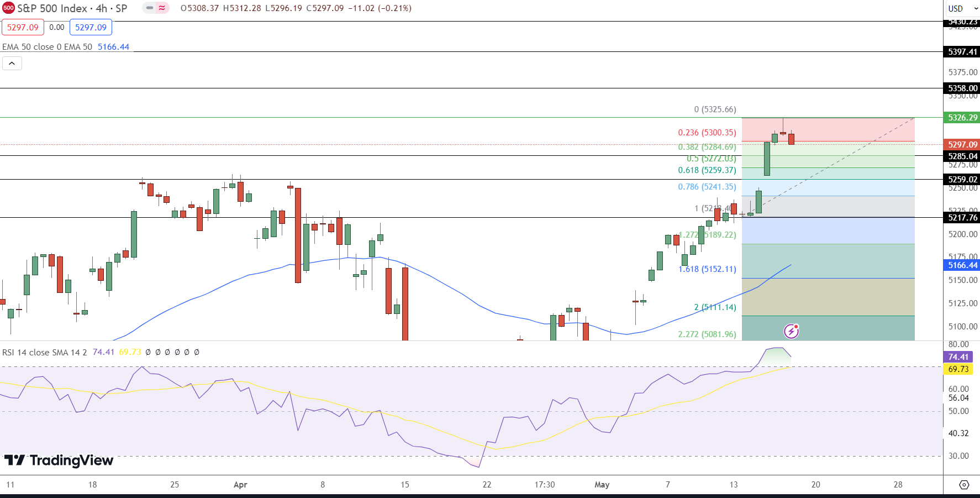This screenshot has width=980, height=498.
Task: Toggle the last Ø hidden-value marker in the RSI legend
Action: (x=197, y=352)
